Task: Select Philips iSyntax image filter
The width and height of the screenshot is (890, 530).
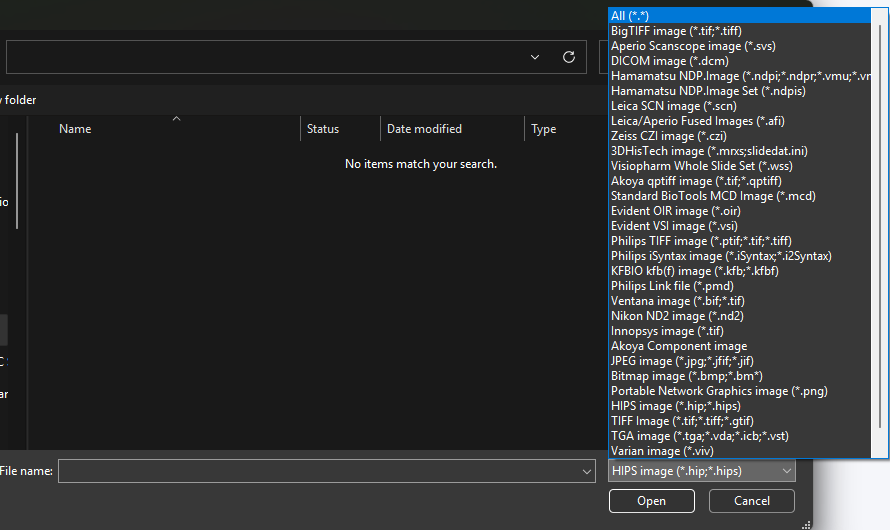Action: [x=740, y=256]
